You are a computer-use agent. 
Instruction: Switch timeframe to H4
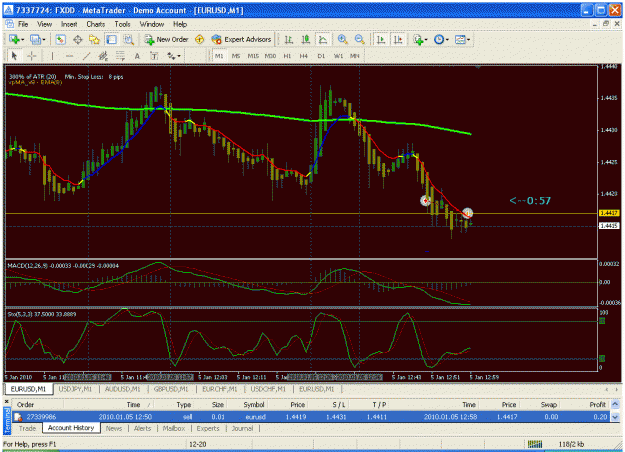[x=304, y=56]
